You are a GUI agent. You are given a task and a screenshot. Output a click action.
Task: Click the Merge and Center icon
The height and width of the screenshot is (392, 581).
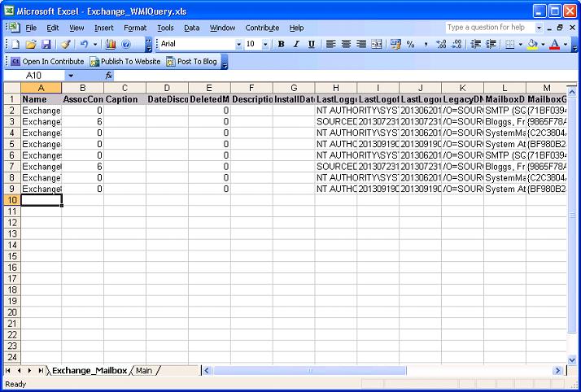point(377,44)
